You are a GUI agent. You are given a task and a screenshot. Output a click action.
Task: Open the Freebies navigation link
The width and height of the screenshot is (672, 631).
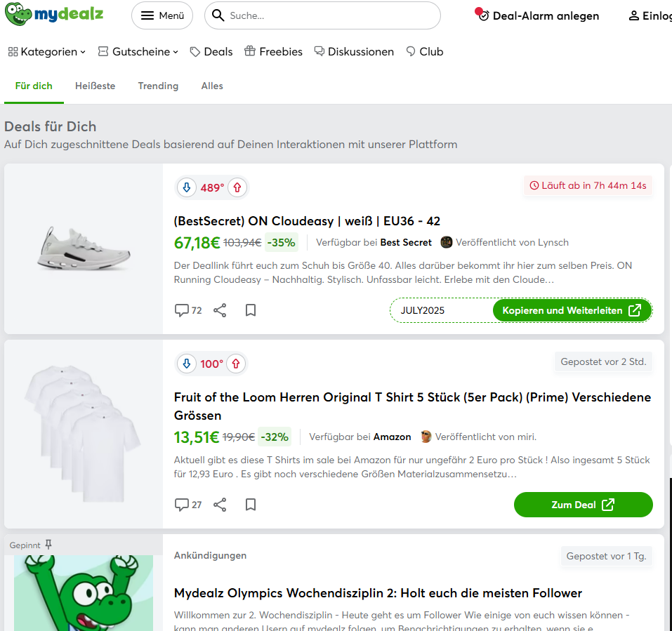click(x=273, y=52)
